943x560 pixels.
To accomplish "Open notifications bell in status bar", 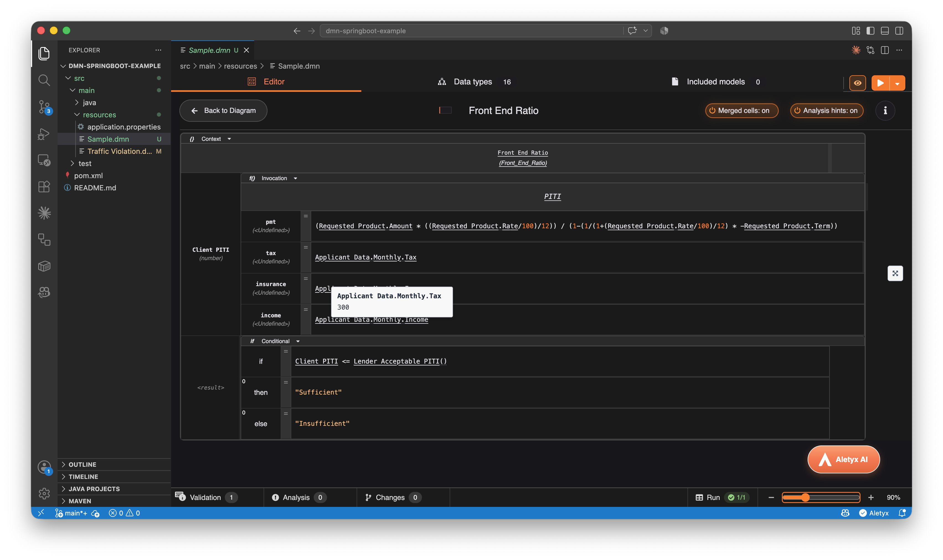I will [902, 513].
